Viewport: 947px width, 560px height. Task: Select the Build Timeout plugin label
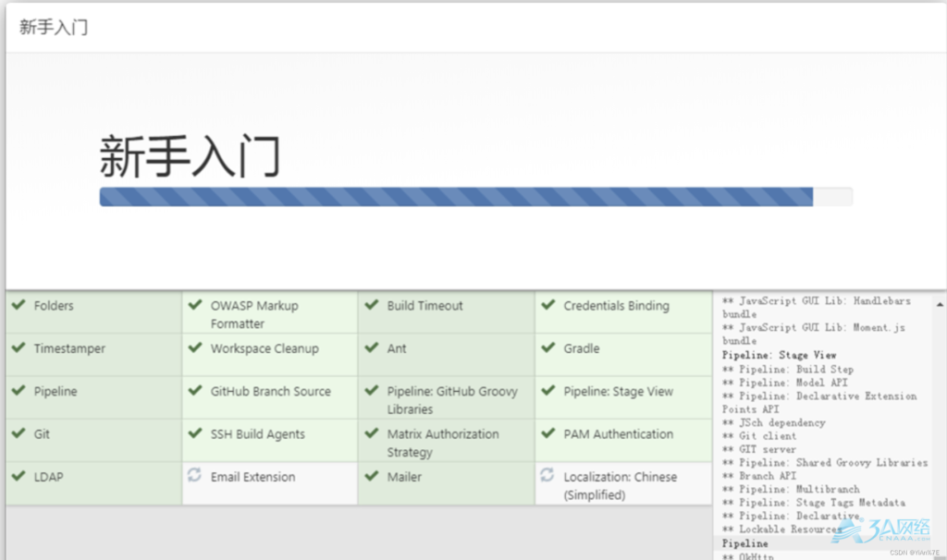pyautogui.click(x=424, y=306)
